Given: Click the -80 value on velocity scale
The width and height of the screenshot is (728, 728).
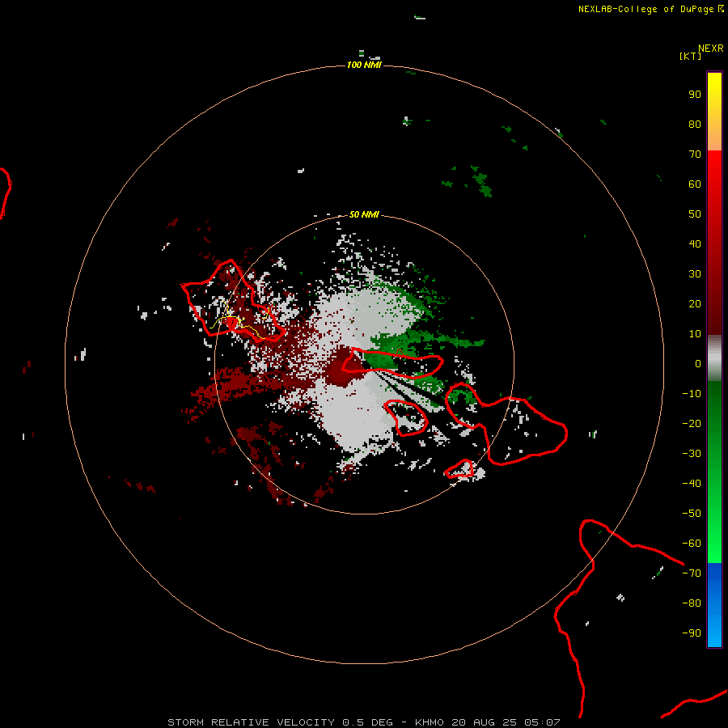Looking at the screenshot, I should tap(692, 603).
